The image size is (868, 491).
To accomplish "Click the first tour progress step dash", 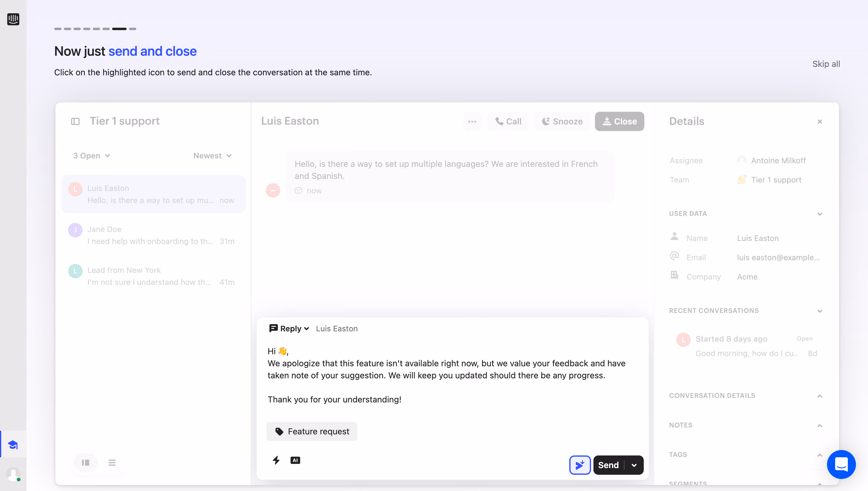I will (58, 29).
